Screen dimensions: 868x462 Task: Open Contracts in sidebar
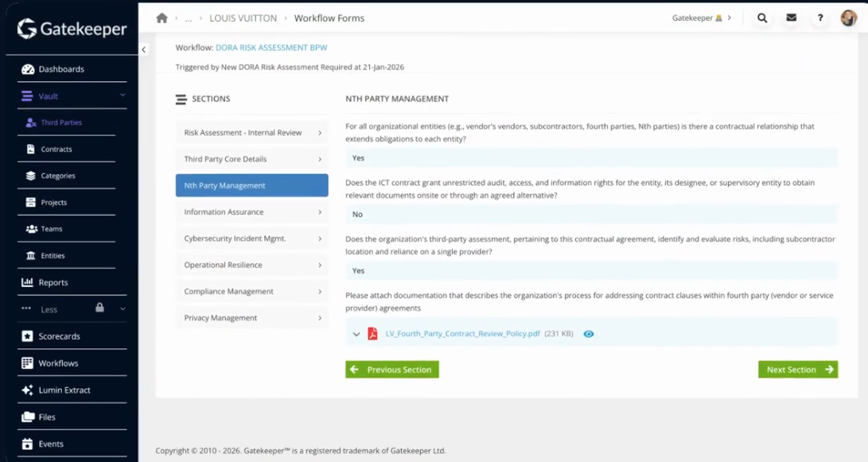(x=56, y=149)
